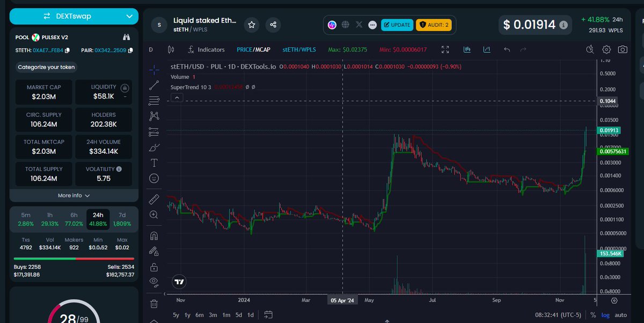
Task: Redo the last chart action
Action: [523, 49]
